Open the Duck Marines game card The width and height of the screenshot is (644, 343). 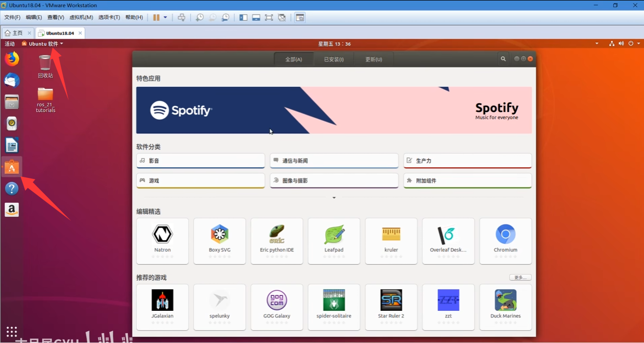click(x=506, y=307)
